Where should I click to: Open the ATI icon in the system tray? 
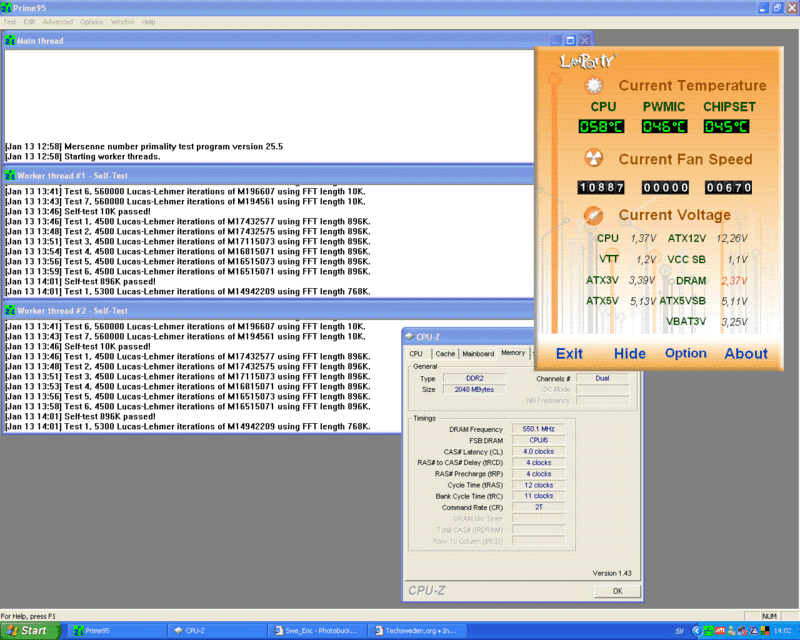720,631
